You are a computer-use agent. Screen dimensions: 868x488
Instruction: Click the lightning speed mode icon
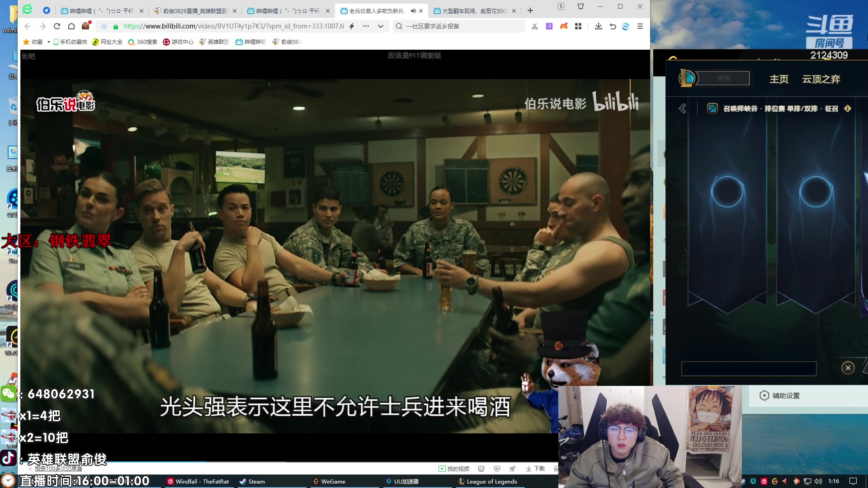point(352,26)
